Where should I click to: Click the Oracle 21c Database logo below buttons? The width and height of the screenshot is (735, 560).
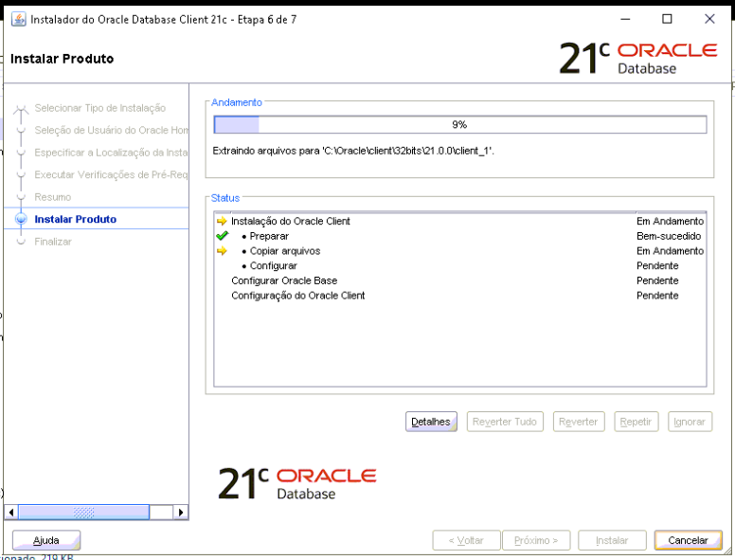297,483
